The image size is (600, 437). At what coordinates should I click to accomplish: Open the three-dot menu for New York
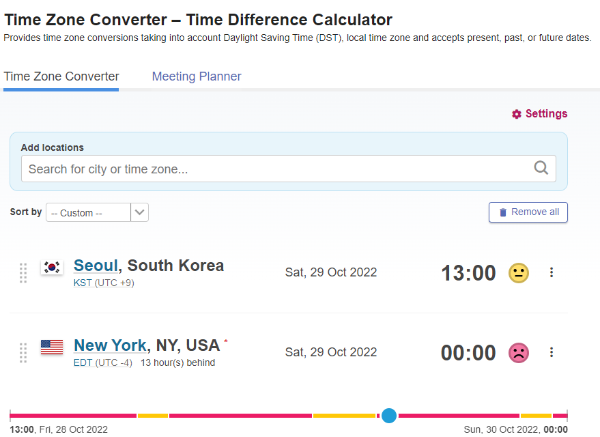point(551,352)
